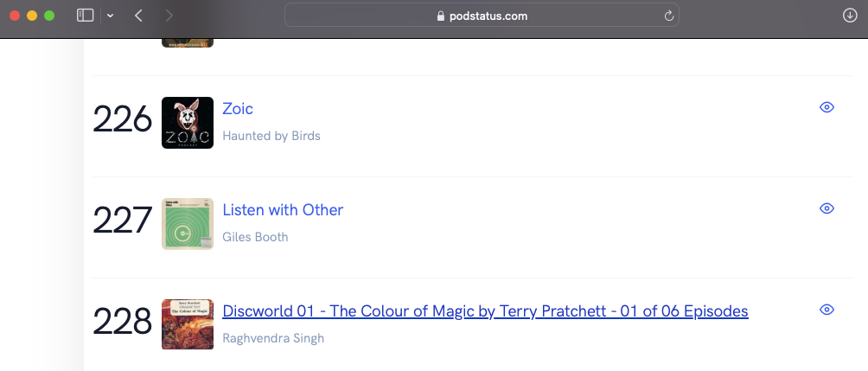868x371 pixels.
Task: Click the forward navigation arrow
Action: tap(169, 16)
